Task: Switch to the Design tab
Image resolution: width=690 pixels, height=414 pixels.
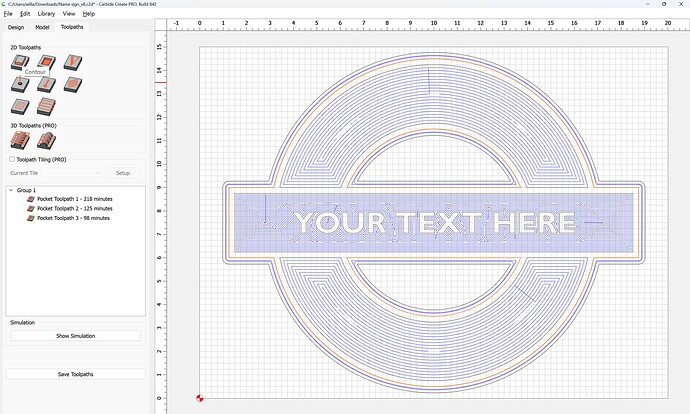Action: point(15,27)
